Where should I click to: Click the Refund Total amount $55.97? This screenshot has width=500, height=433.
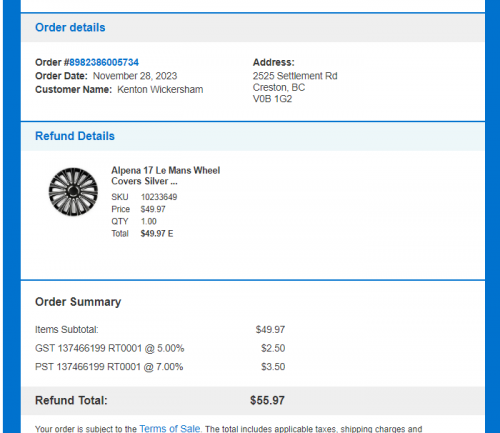267,400
